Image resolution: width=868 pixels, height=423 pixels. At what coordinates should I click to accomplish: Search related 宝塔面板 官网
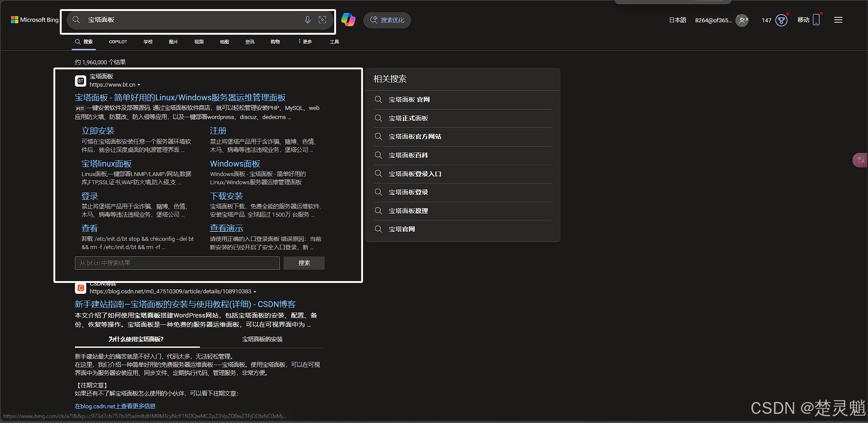[463, 99]
